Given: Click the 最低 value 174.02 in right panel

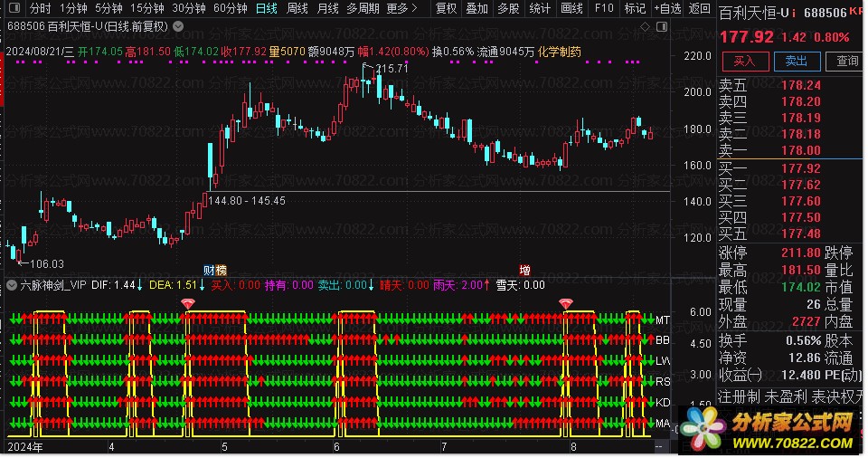Looking at the screenshot, I should 800,287.
